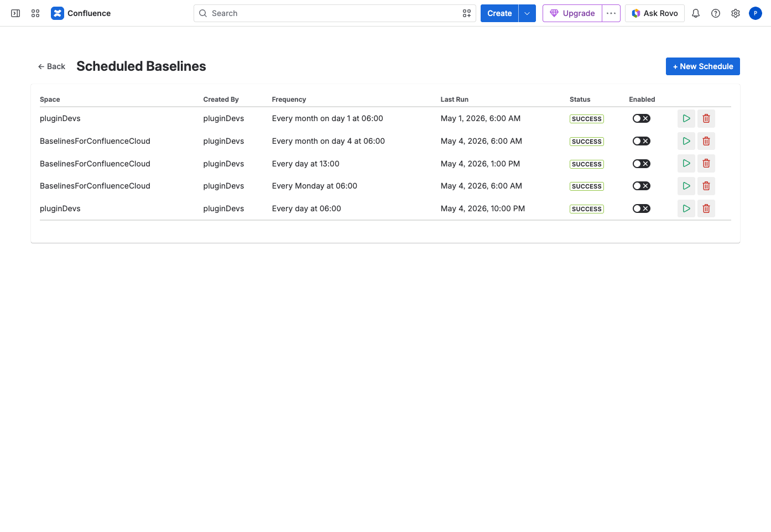Delete the Every day at 06:00 schedule
Viewport: 771px width, 532px height.
point(706,208)
